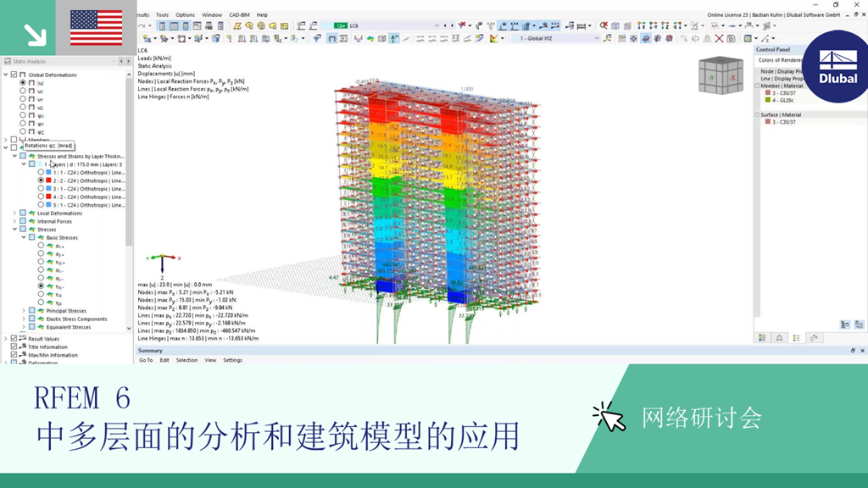Expand the Elastic Stress Components node

[24, 319]
